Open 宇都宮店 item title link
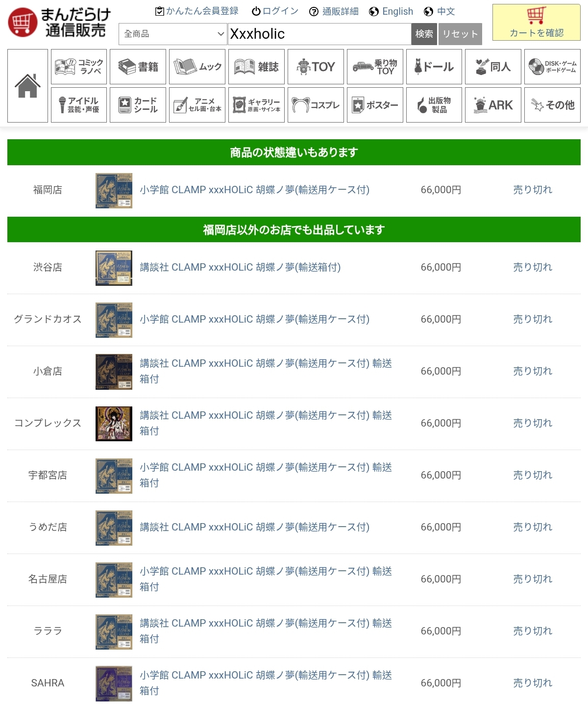 266,475
